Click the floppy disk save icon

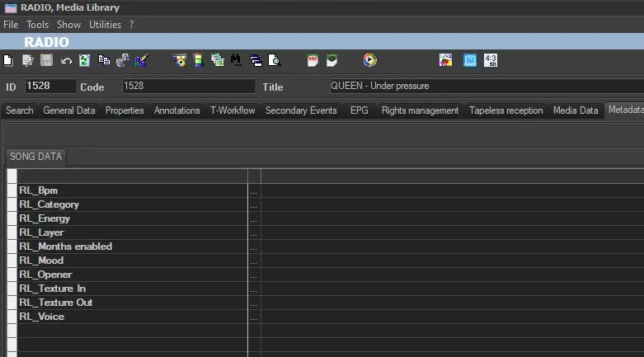(x=46, y=60)
